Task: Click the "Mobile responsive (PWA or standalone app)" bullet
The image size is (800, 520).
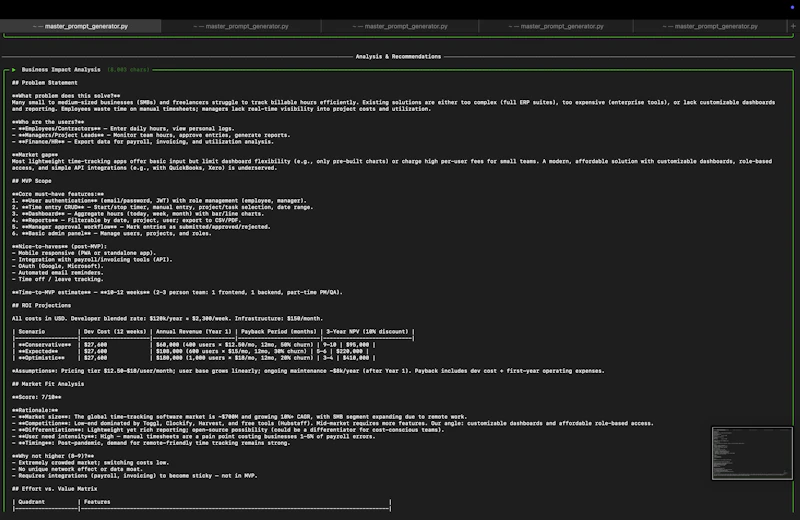Action: point(84,253)
